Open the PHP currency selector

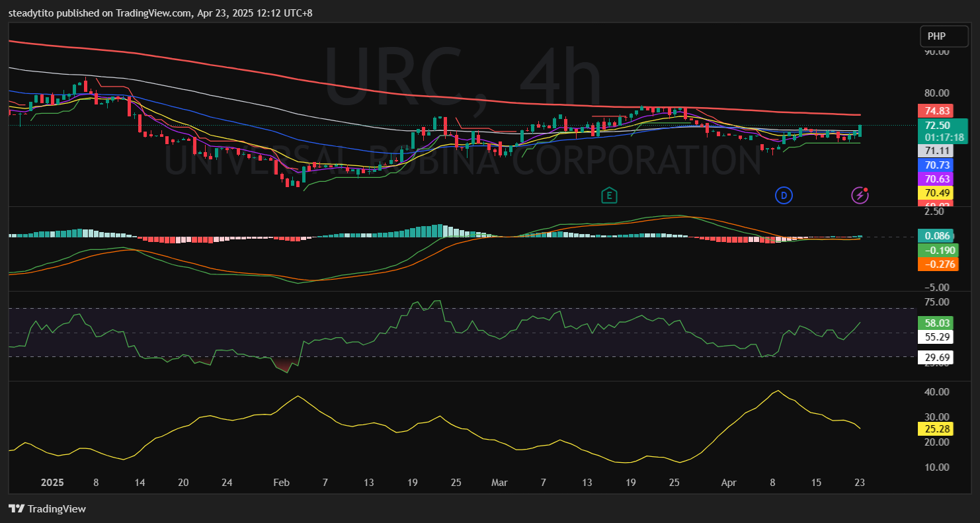tap(944, 36)
